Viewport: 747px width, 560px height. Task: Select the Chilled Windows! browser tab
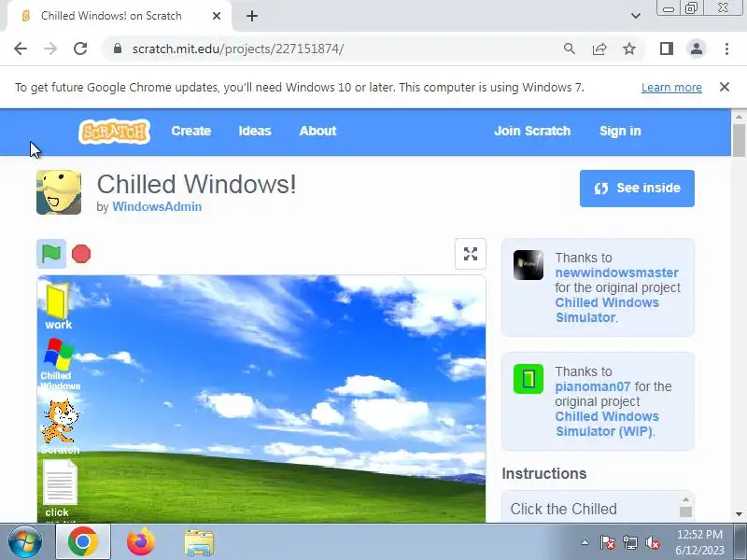(120, 16)
